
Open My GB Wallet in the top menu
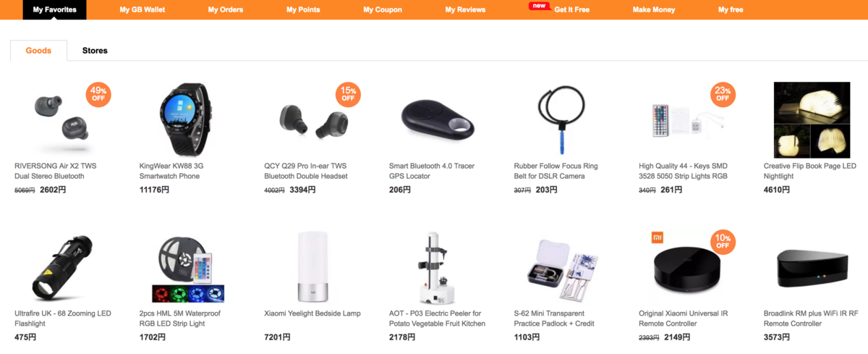(x=141, y=9)
